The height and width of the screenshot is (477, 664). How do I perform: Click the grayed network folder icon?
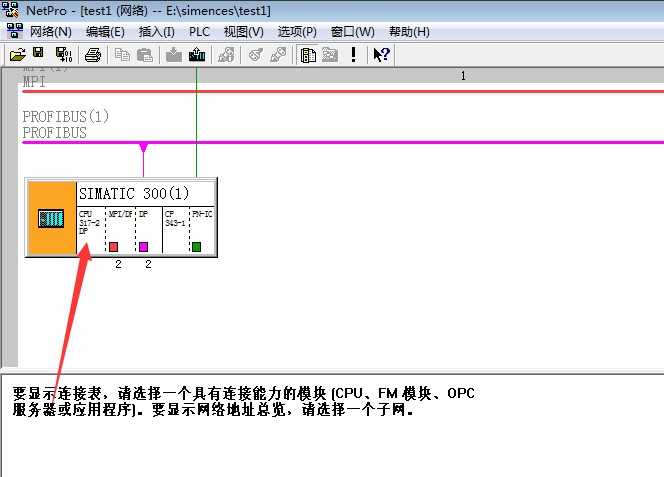click(330, 55)
